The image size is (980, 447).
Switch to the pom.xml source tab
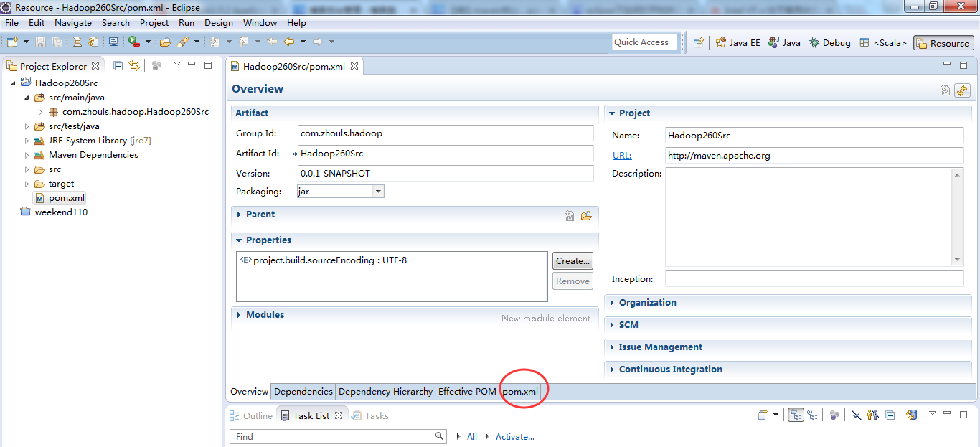click(520, 392)
